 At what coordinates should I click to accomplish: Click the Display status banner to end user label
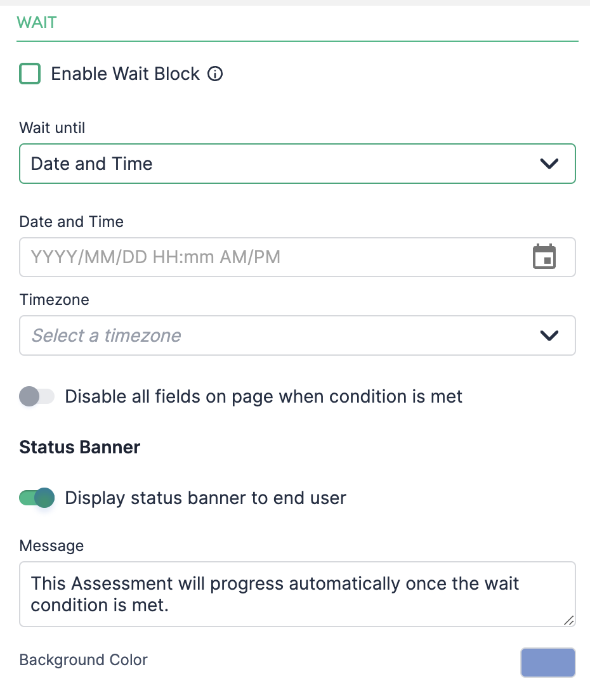(206, 498)
